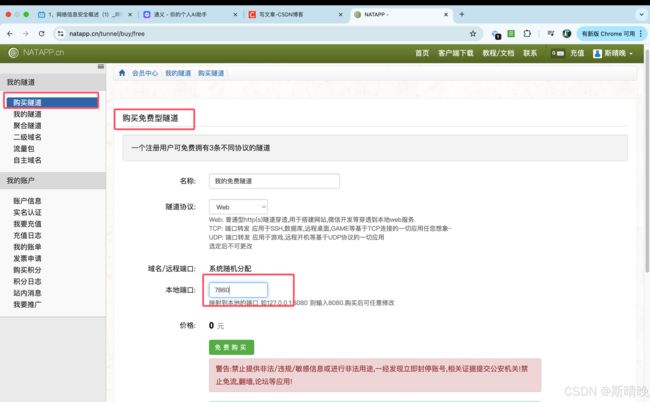Click the home icon in the breadcrumb
Image resolution: width=650 pixels, height=402 pixels.
coord(122,73)
